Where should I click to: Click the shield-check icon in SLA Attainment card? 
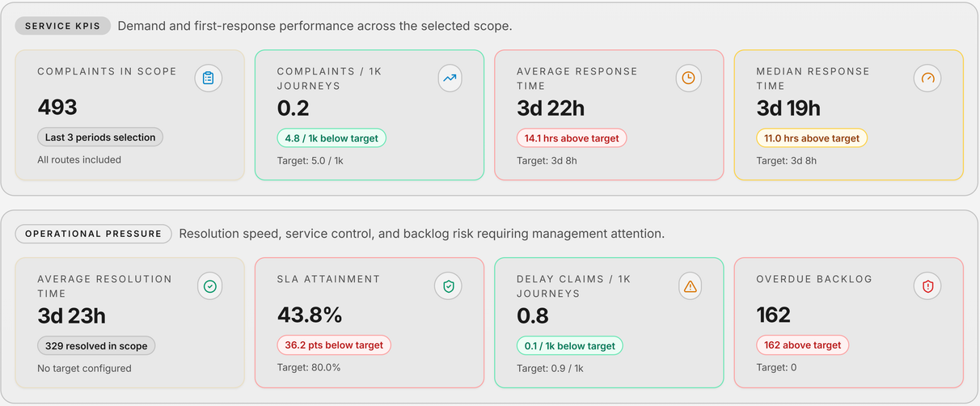pyautogui.click(x=449, y=286)
